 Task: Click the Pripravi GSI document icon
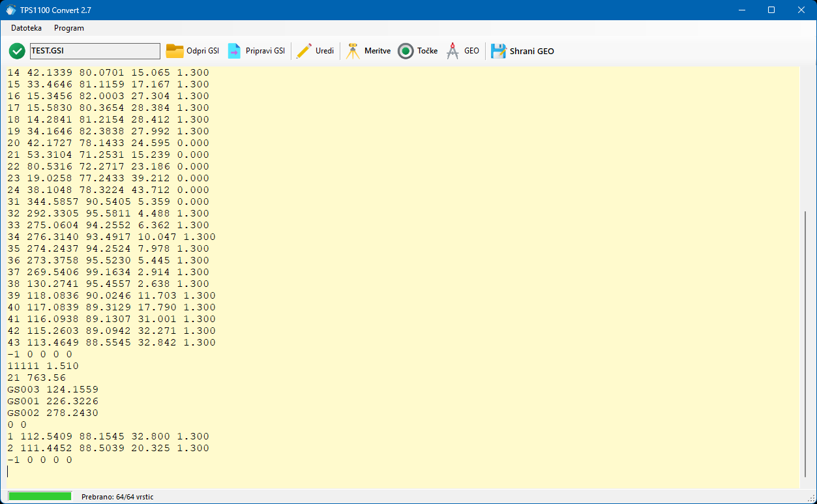click(x=234, y=51)
